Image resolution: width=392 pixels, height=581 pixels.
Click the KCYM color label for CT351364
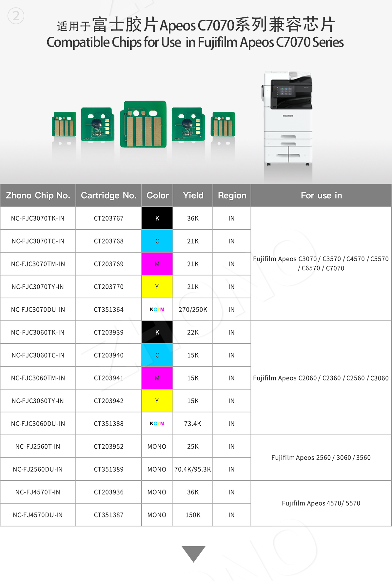pyautogui.click(x=157, y=310)
